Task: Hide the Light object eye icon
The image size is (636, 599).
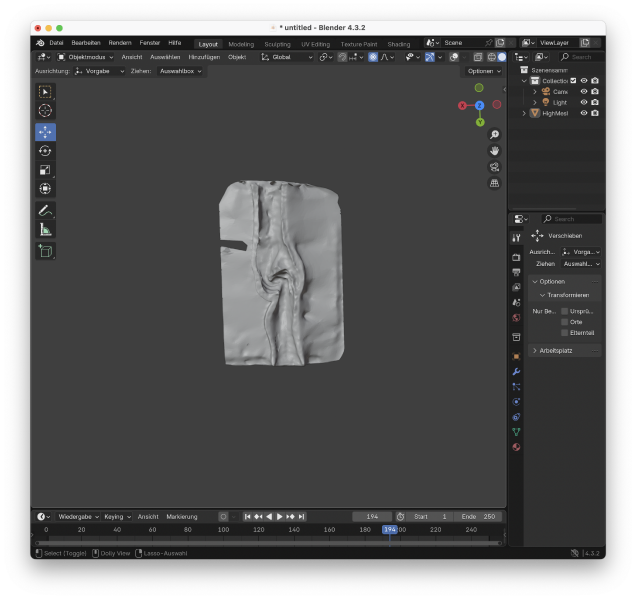Action: pos(584,102)
